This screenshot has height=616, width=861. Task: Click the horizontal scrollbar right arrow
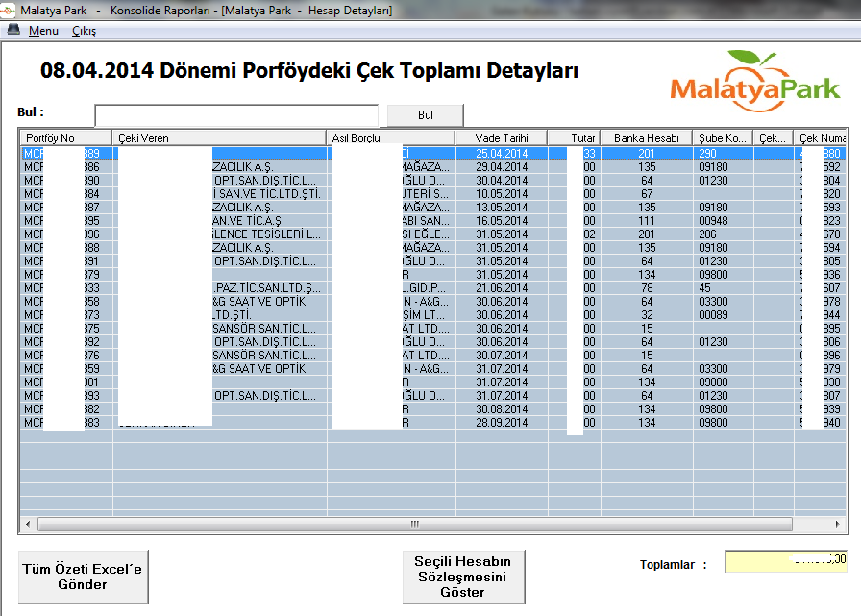[837, 525]
